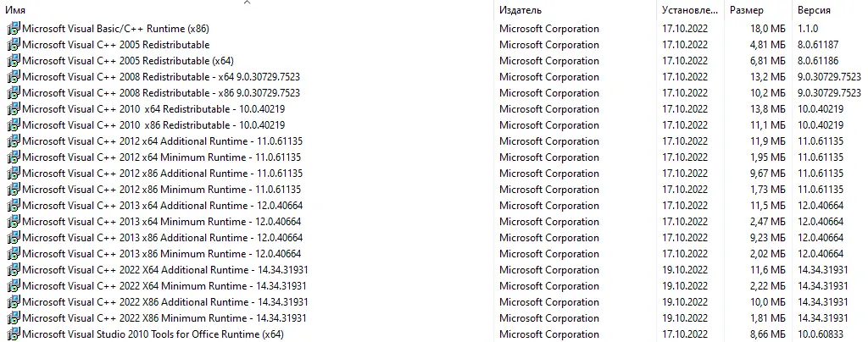Toggle sort direction using the arrow above Имя

[247, 3]
